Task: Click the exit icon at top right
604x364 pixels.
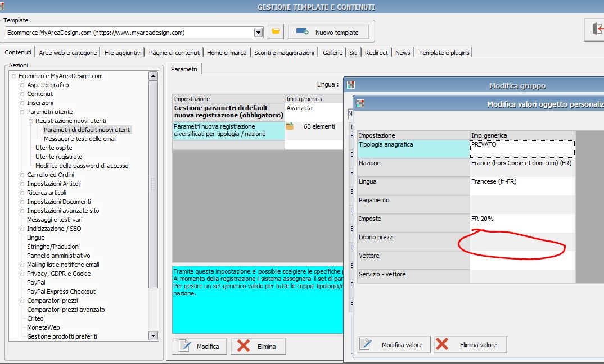Action: coord(597,29)
